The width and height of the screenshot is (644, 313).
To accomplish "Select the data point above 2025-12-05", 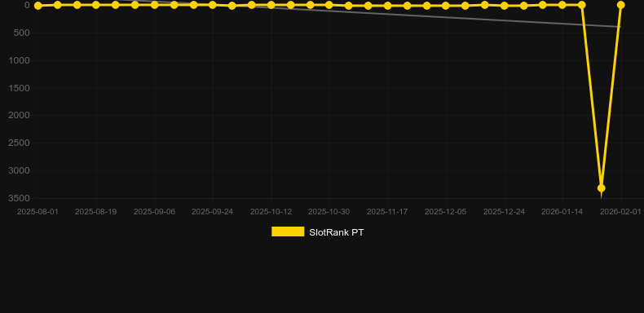I will click(446, 6).
